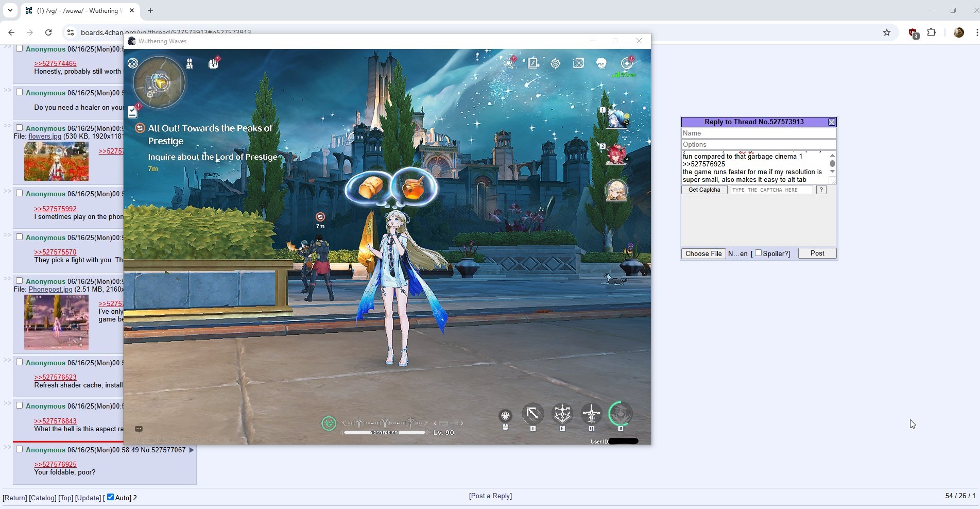Tick checkbox of post with Phonepost.jpg
980x509 pixels.
[19, 281]
